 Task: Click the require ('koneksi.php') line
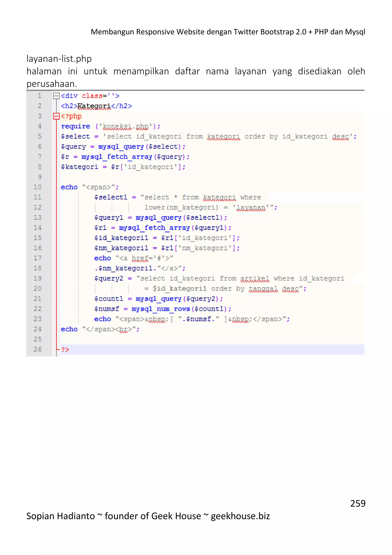pos(111,126)
